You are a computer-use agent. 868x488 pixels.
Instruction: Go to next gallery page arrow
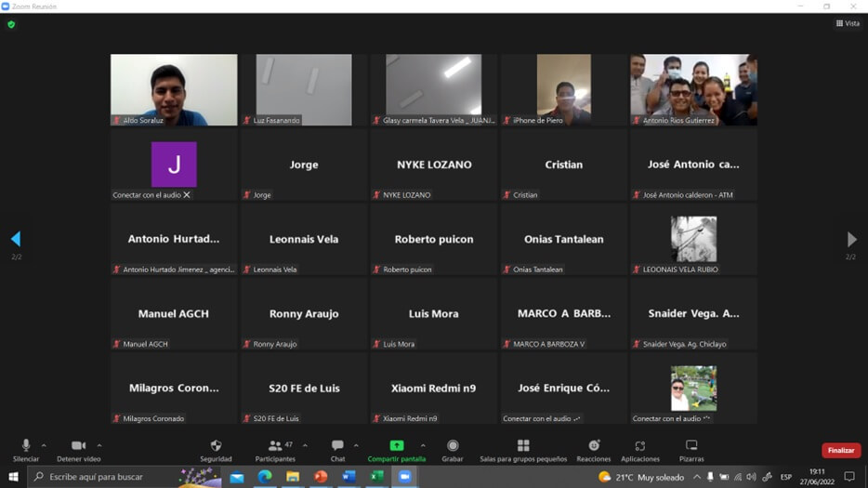851,240
